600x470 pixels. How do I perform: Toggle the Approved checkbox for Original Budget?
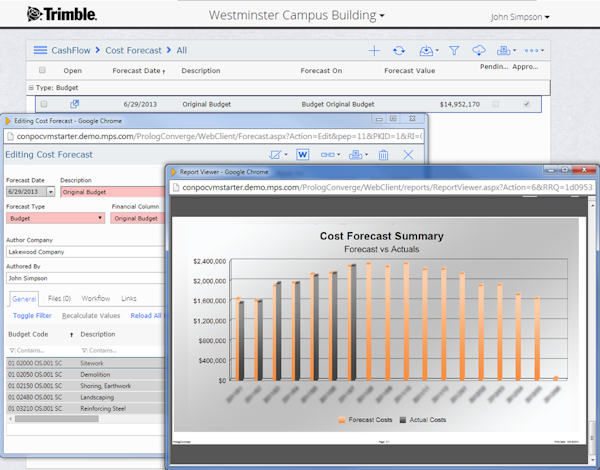pyautogui.click(x=527, y=104)
